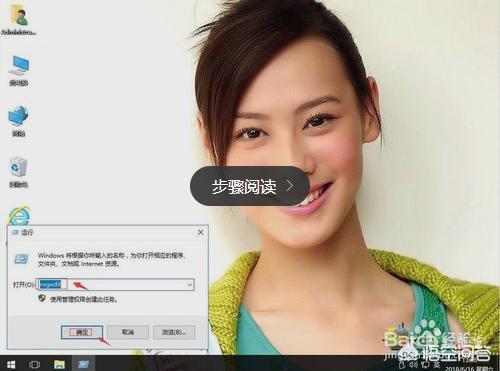Viewport: 500px width, 371px height.
Task: Open the 步骤阅读 step-reading overlay button
Action: pyautogui.click(x=250, y=186)
